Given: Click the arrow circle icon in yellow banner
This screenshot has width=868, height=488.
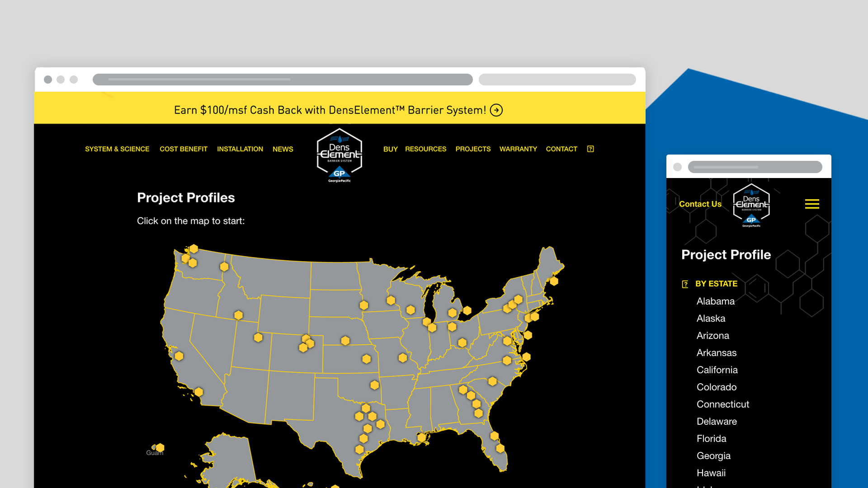Looking at the screenshot, I should (x=496, y=110).
